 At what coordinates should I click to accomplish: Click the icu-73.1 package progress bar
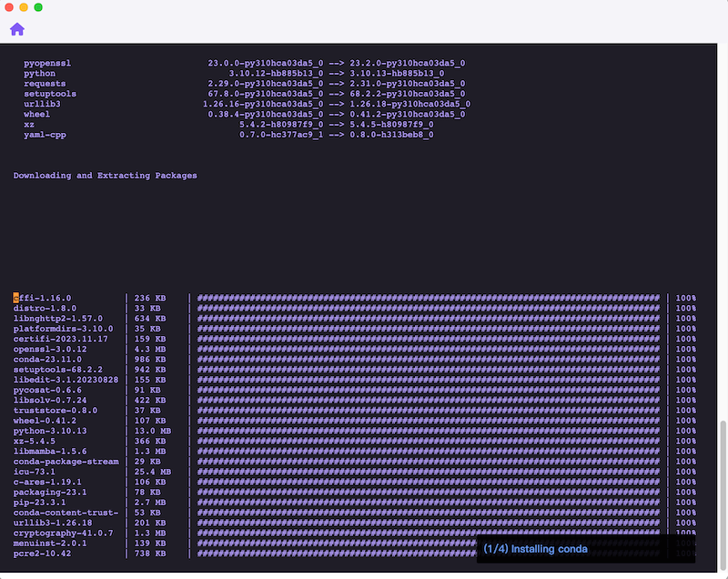coord(428,472)
